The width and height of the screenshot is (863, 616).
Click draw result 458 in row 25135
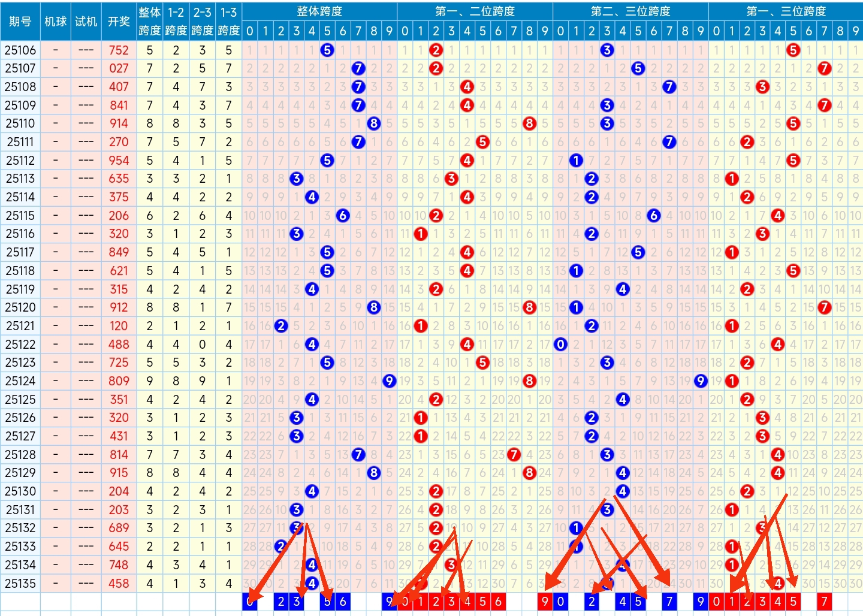tap(119, 584)
